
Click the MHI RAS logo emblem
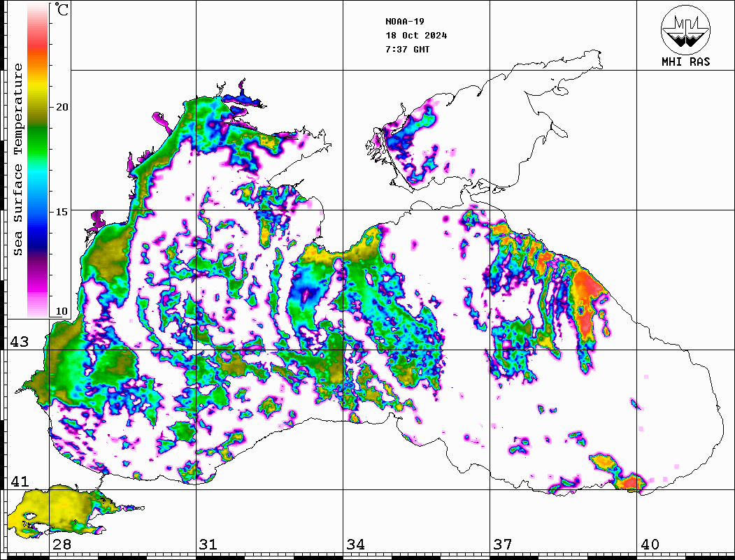click(x=686, y=29)
